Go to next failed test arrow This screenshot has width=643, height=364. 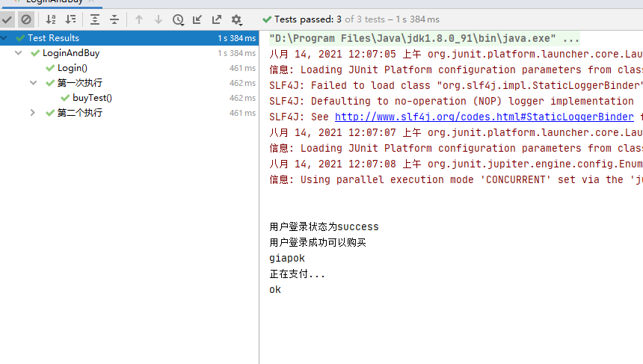pyautogui.click(x=159, y=19)
